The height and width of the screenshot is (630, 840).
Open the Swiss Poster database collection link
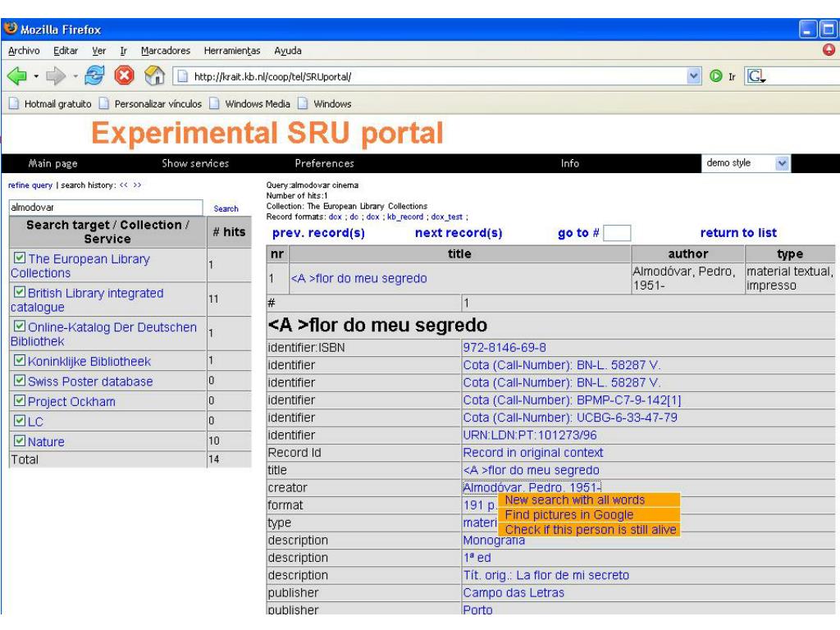(x=90, y=381)
